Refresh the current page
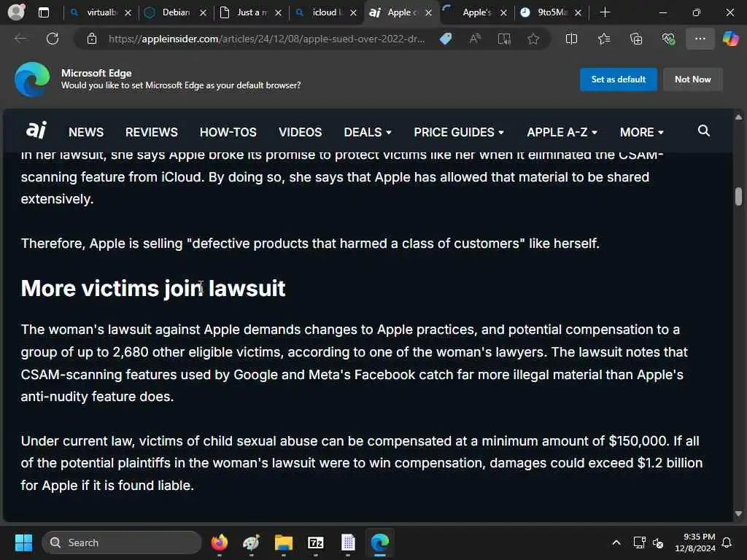The width and height of the screenshot is (747, 560). click(x=53, y=39)
